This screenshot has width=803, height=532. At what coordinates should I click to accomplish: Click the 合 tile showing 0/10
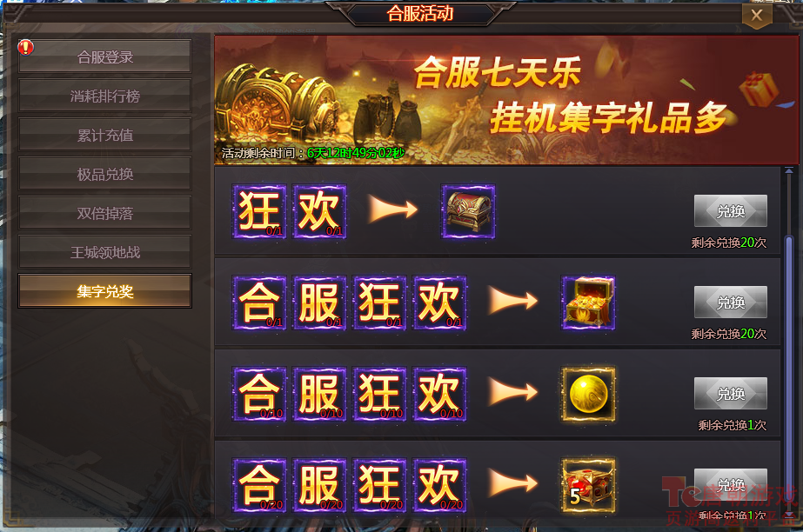pos(259,394)
